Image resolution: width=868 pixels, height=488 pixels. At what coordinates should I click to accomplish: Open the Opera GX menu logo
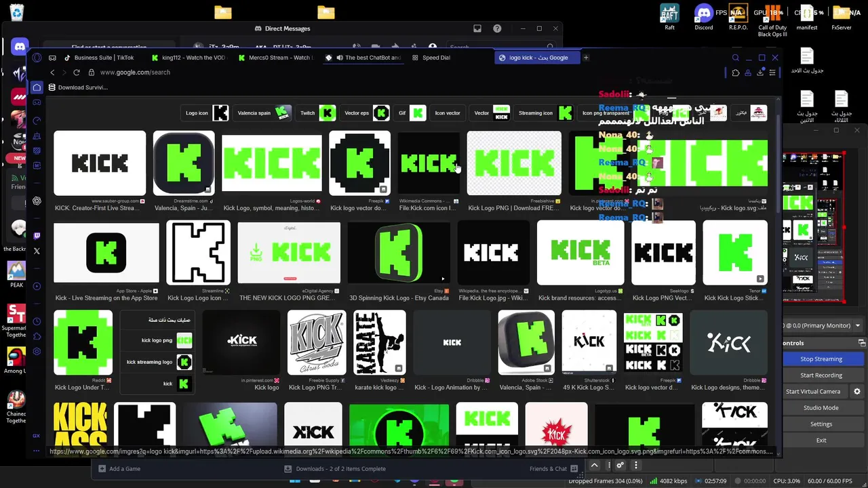[x=37, y=58]
